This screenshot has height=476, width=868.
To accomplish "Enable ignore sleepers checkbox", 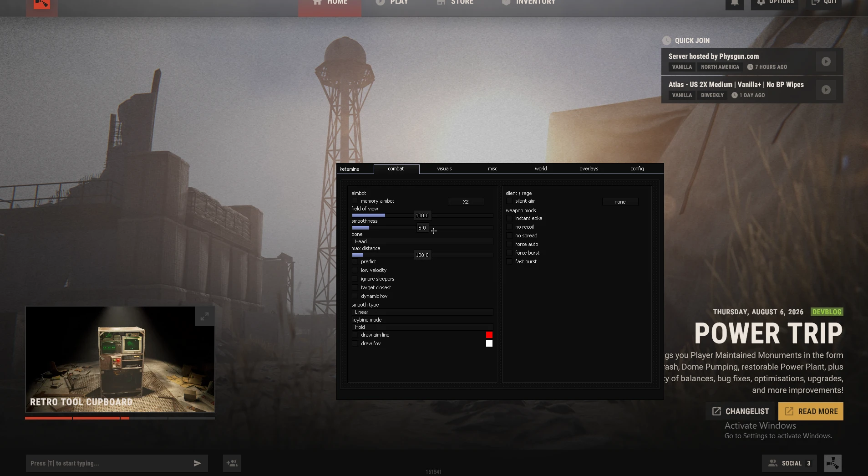I will coord(355,279).
